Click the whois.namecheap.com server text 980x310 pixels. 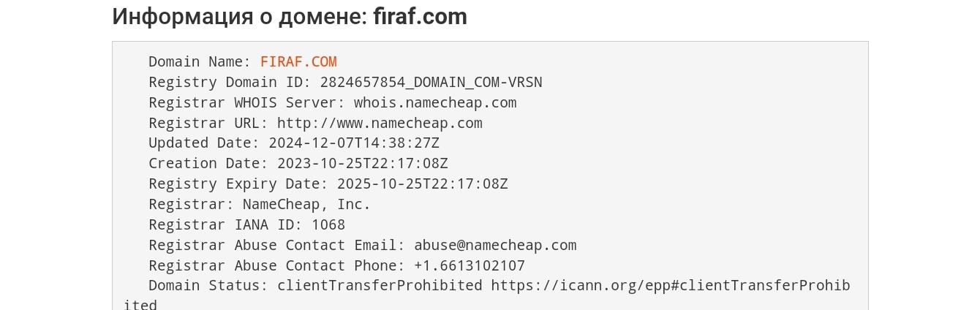pos(435,103)
